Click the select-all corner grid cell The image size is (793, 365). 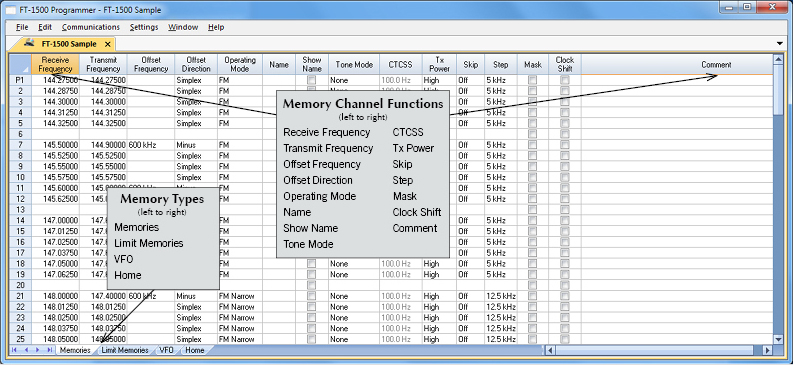point(20,65)
